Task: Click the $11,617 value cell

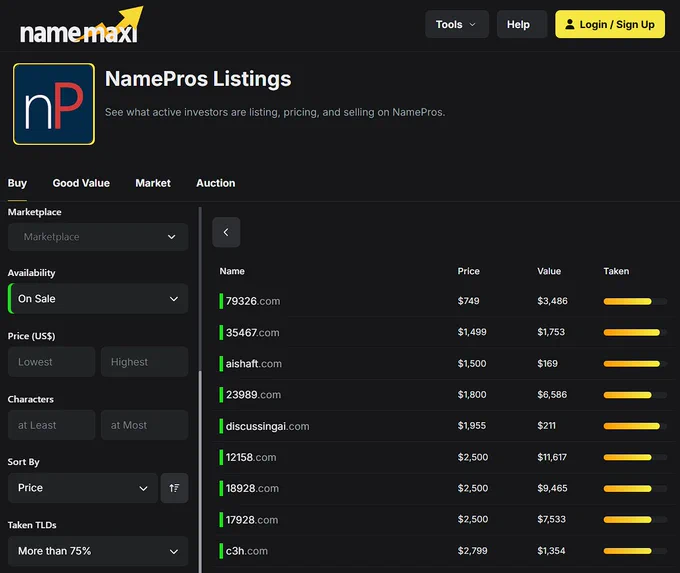Action: [x=552, y=457]
